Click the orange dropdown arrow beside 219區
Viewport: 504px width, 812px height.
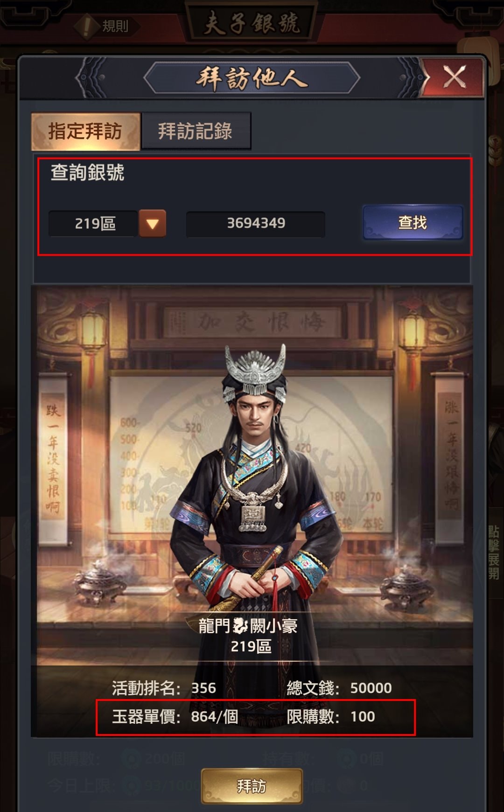pyautogui.click(x=152, y=224)
